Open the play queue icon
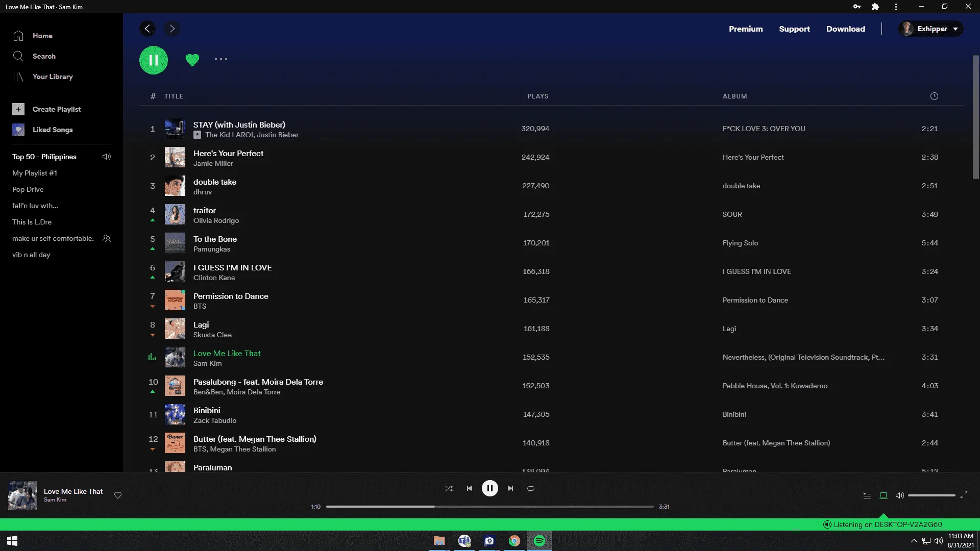 [867, 495]
